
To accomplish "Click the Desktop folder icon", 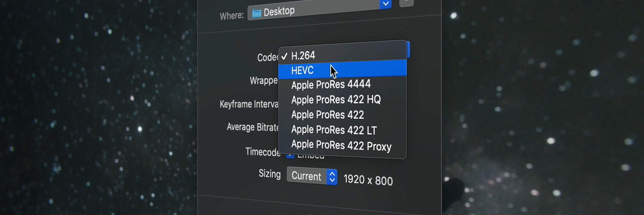I will (257, 13).
